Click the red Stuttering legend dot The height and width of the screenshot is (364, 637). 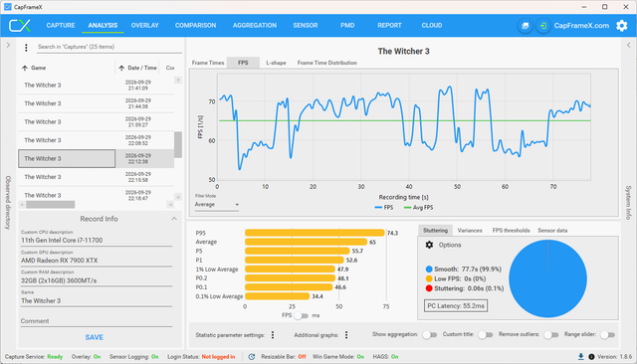point(429,288)
